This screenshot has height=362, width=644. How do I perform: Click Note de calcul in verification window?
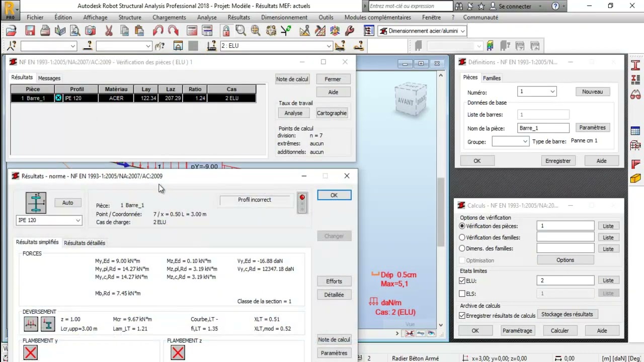(x=292, y=79)
